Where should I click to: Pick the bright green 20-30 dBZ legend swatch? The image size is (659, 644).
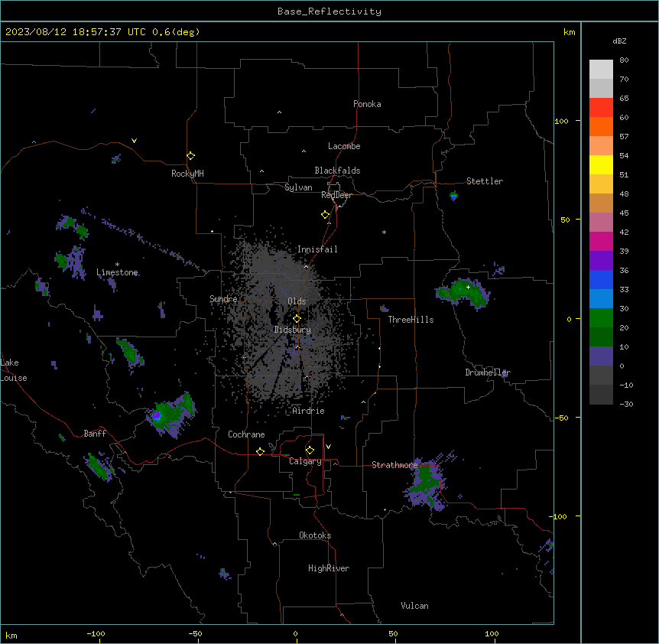click(x=601, y=318)
